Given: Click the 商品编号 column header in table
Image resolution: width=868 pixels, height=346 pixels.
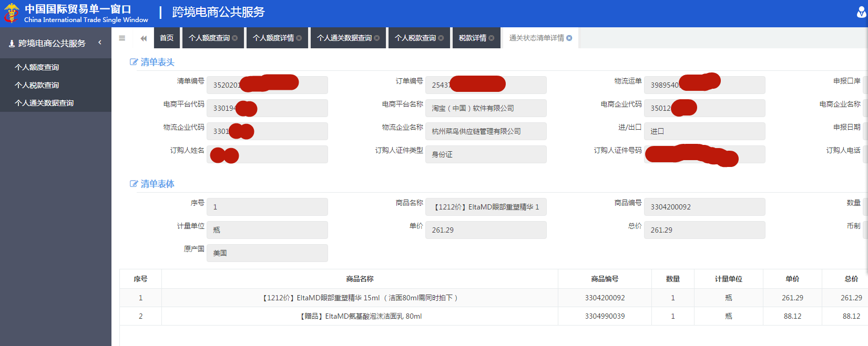Looking at the screenshot, I should 605,279.
